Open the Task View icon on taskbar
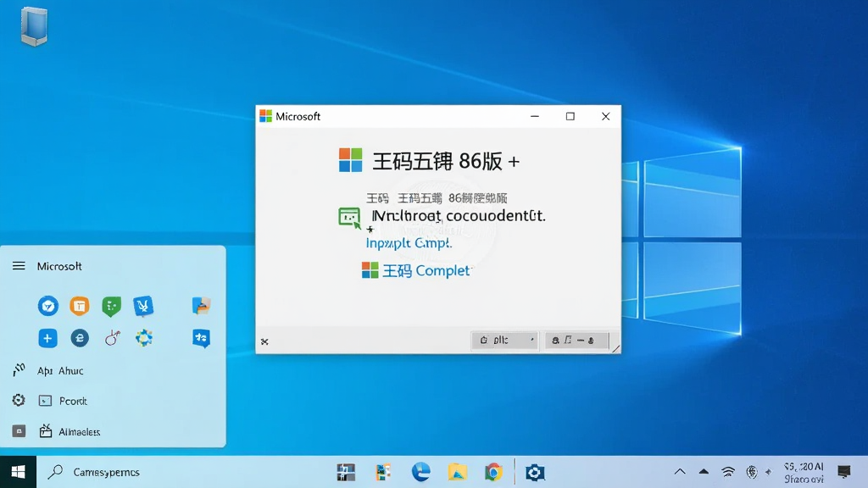The image size is (868, 488). click(x=346, y=472)
